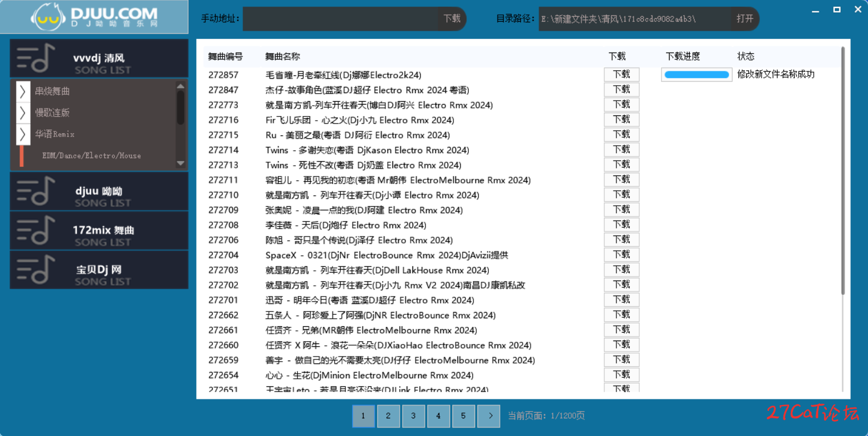
Task: Click the 状态 column header
Action: (x=746, y=57)
